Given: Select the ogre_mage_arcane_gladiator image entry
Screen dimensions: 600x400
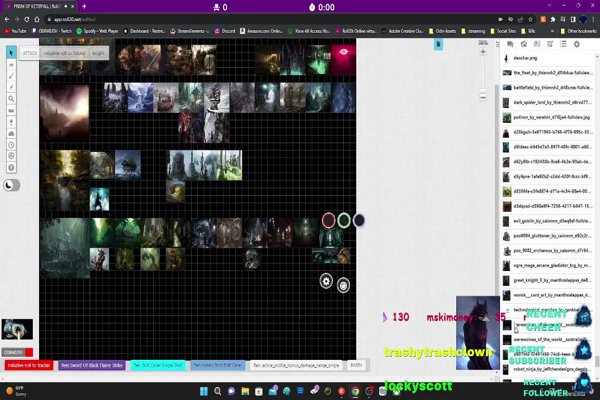Looking at the screenshot, I should [x=548, y=265].
